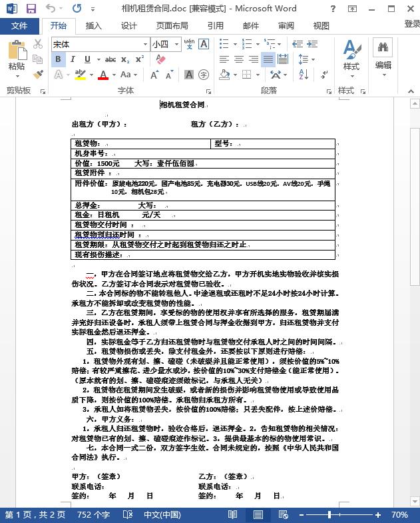Open the Styles gallery
Viewport: 420px width, 523px height.
pyautogui.click(x=351, y=59)
